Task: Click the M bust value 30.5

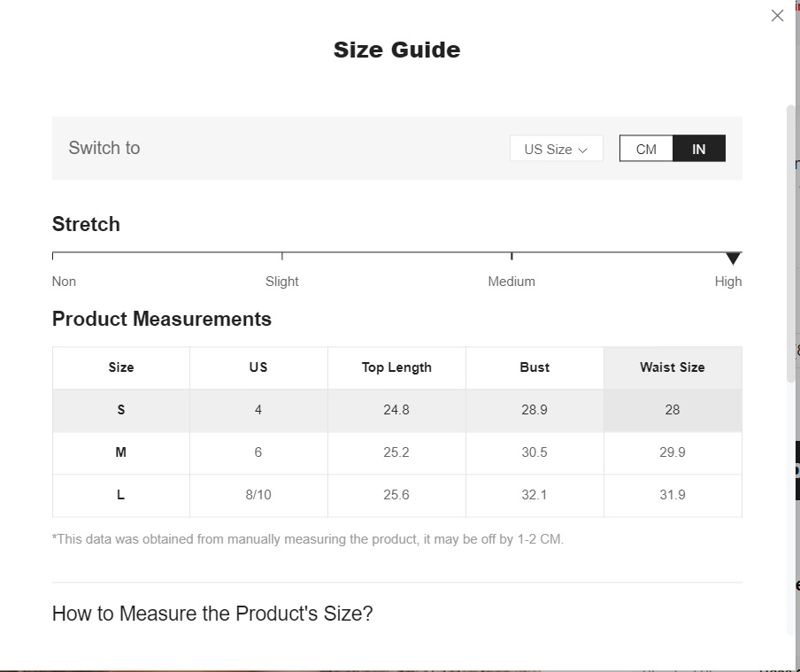Action: (535, 452)
